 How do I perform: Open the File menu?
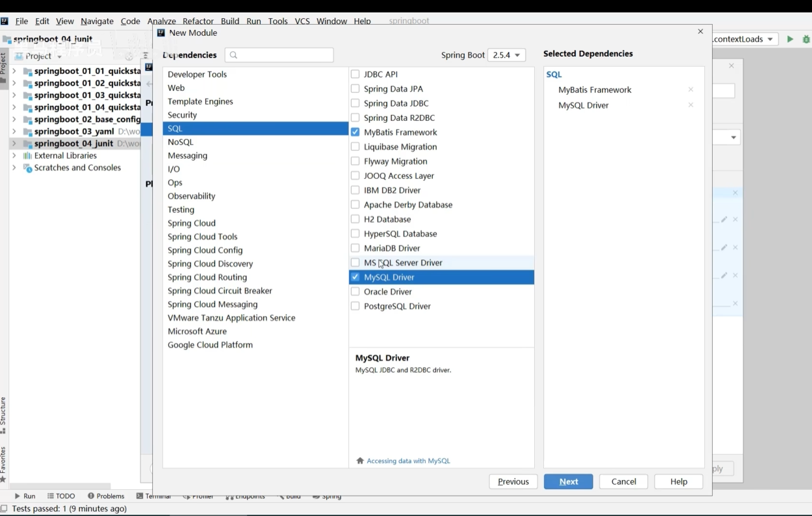[21, 21]
